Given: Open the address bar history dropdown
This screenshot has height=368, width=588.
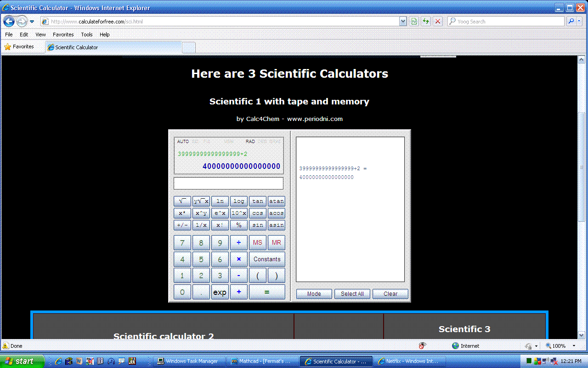Looking at the screenshot, I should point(403,21).
